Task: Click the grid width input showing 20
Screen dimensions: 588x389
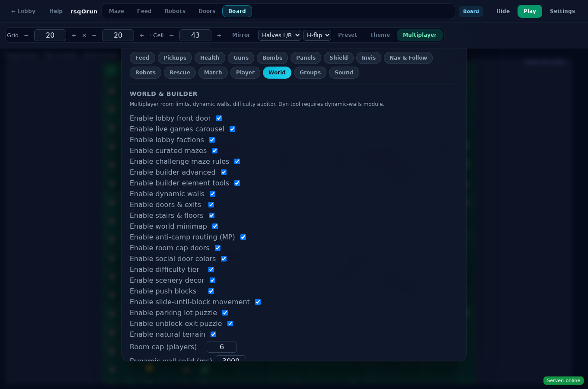Action: 50,35
